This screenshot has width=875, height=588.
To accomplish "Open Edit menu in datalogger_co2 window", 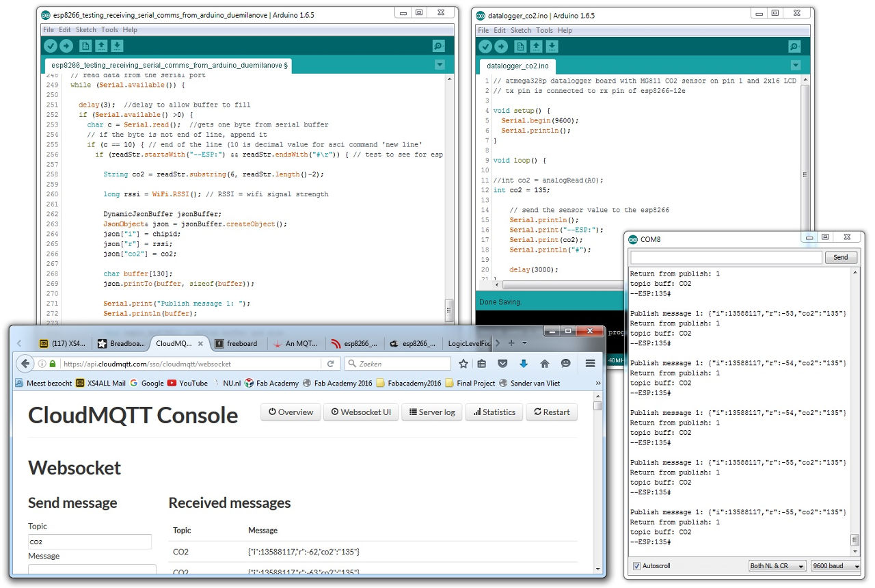I will pos(500,30).
